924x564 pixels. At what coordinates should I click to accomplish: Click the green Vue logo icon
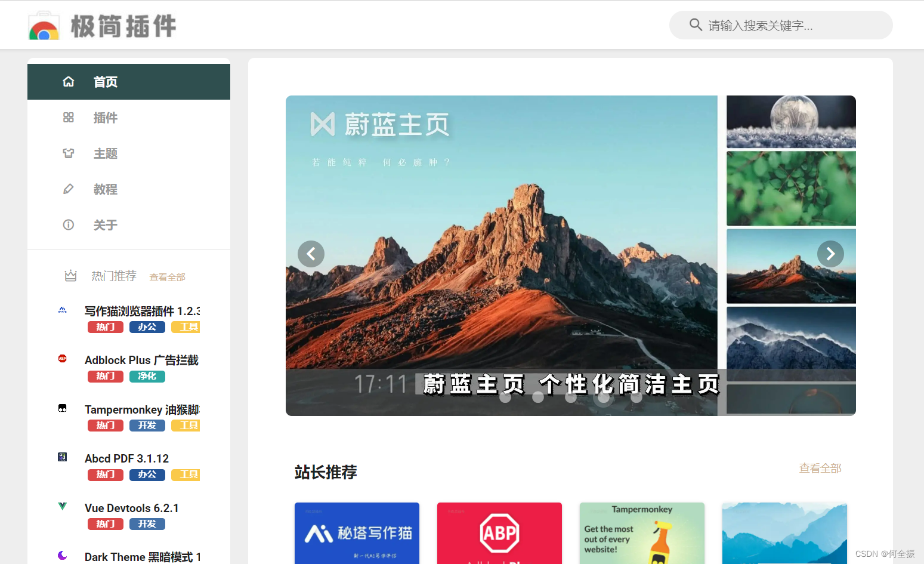click(x=63, y=506)
